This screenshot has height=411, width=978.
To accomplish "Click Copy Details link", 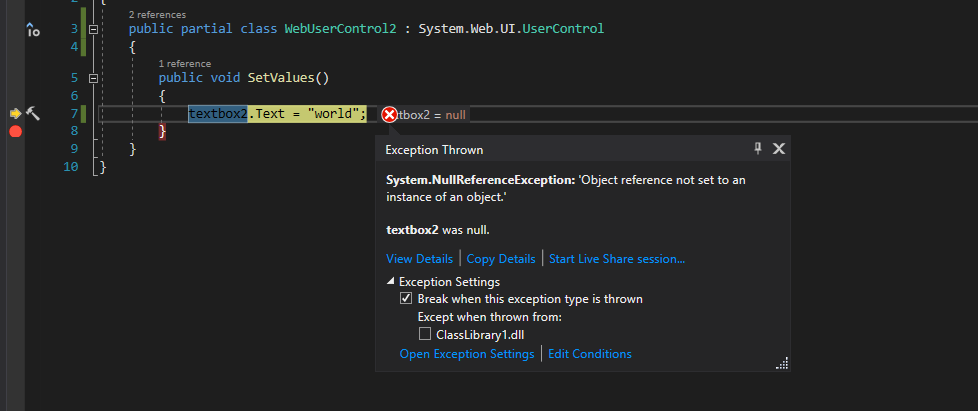I will click(x=501, y=259).
